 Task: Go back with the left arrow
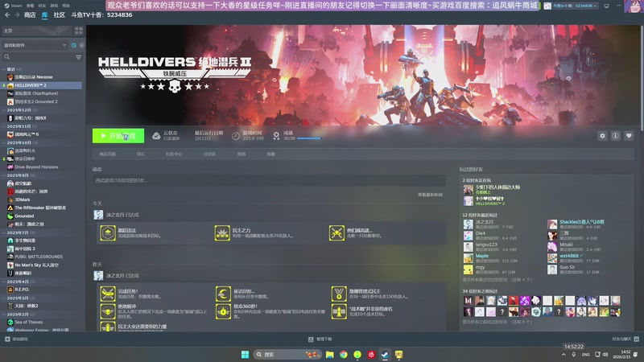(7, 14)
